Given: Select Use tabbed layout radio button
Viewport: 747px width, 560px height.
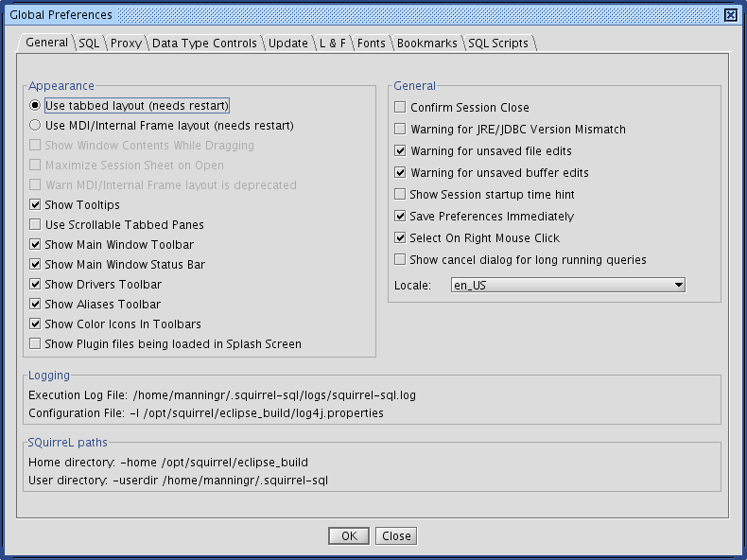Looking at the screenshot, I should 35,106.
